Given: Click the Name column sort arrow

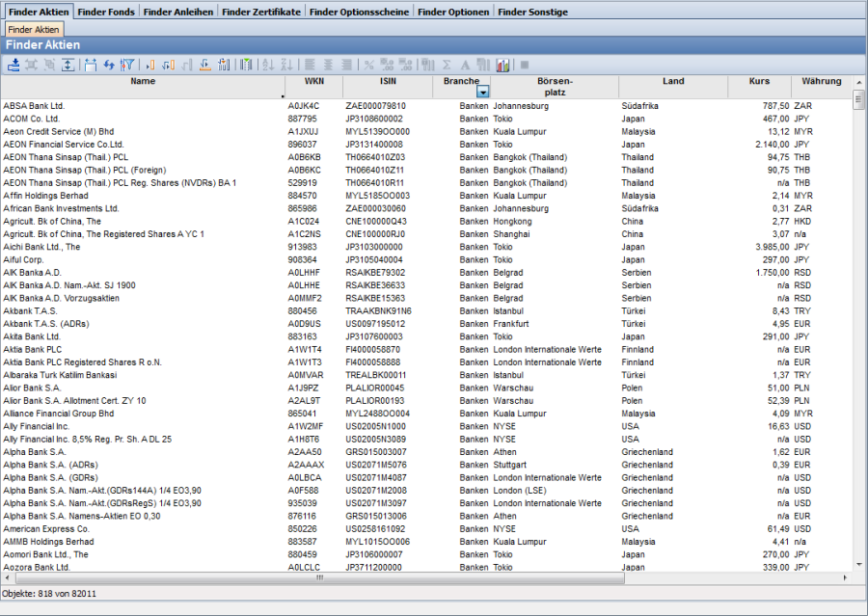Looking at the screenshot, I should (x=283, y=96).
